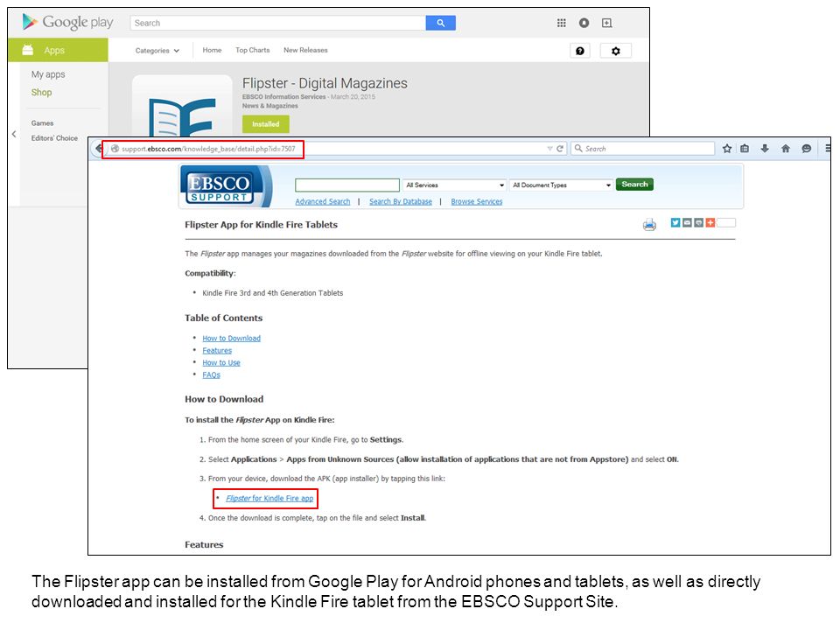Click the Flipster - Digital Magazines title
The width and height of the screenshot is (840, 630).
point(325,83)
